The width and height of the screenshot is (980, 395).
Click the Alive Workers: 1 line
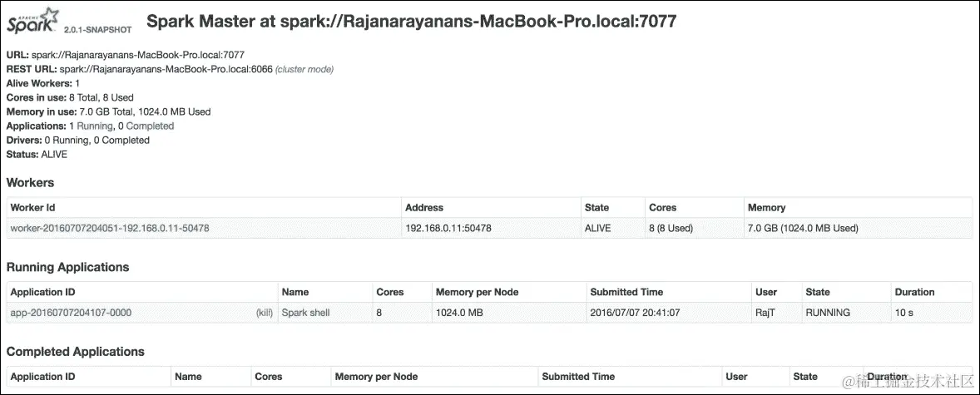pos(42,83)
